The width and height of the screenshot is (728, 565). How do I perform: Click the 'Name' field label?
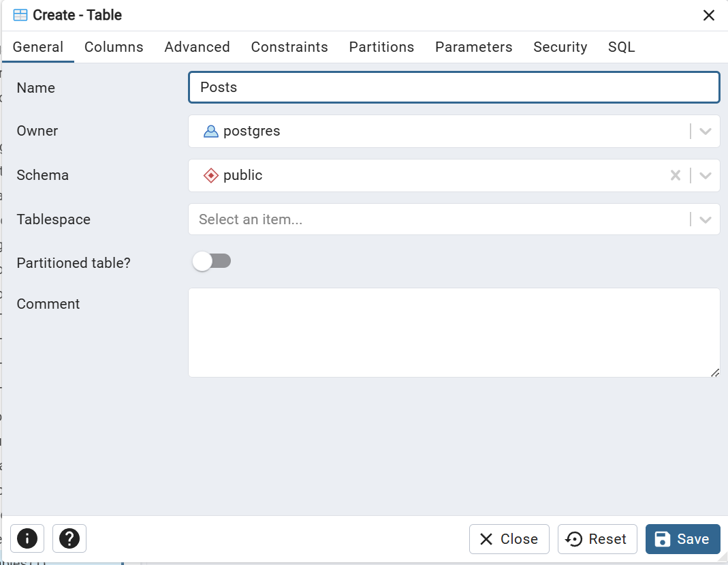[x=35, y=88]
